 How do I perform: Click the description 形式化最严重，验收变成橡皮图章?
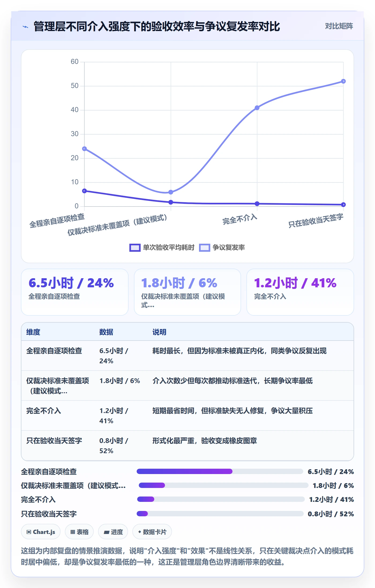pyautogui.click(x=205, y=441)
